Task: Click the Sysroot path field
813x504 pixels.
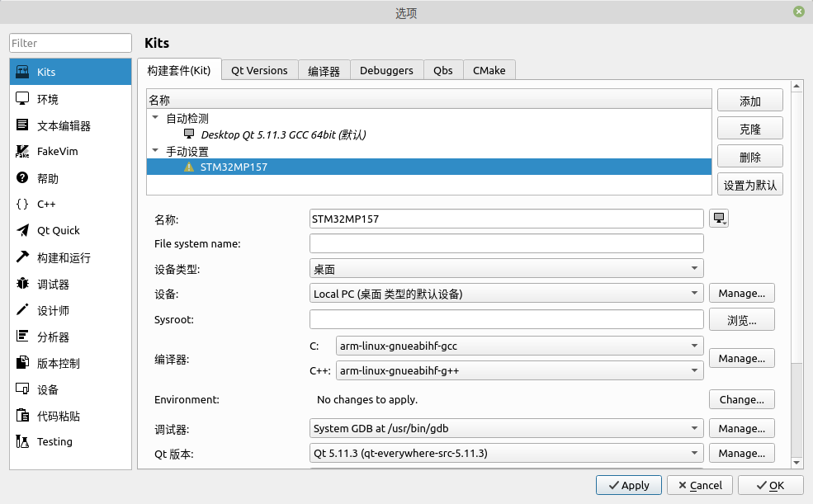Action: click(507, 319)
